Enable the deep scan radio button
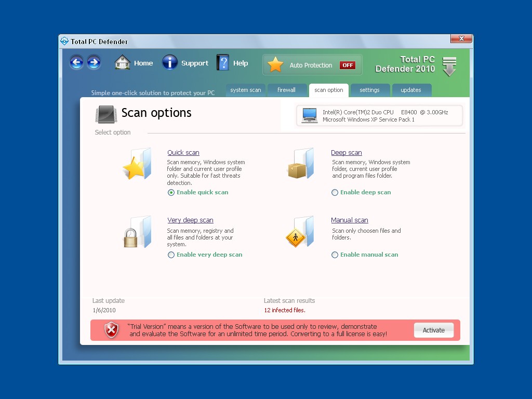This screenshot has width=532, height=399. pos(335,192)
